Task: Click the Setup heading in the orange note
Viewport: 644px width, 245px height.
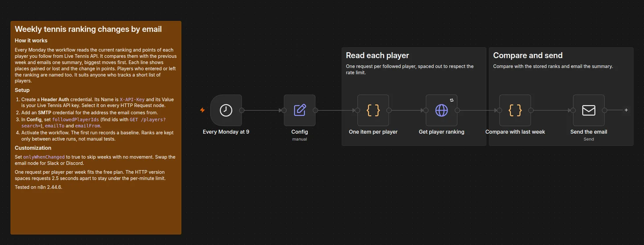Action: [x=22, y=90]
